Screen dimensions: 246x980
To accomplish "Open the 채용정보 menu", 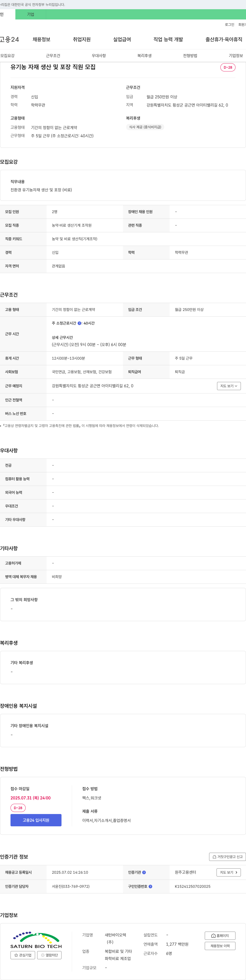I will point(42,39).
